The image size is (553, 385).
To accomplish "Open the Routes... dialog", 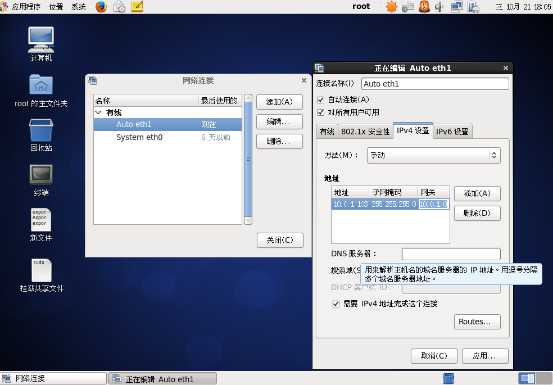I will 477,322.
